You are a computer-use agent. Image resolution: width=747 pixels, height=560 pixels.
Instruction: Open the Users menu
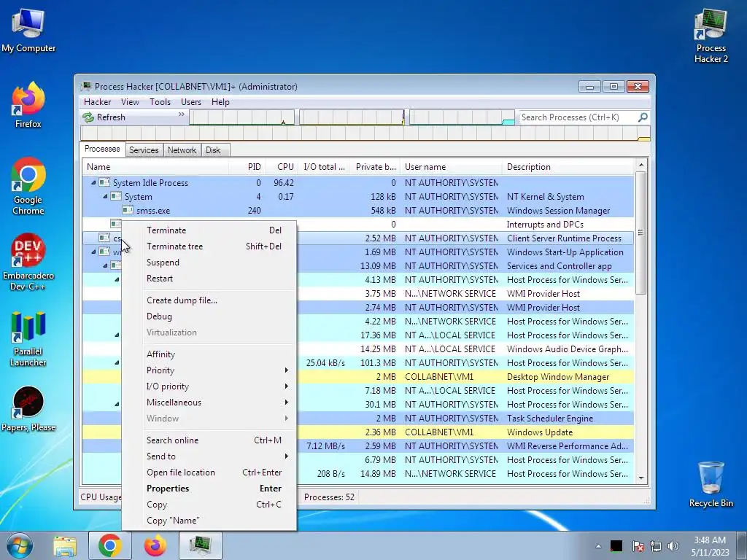(190, 102)
